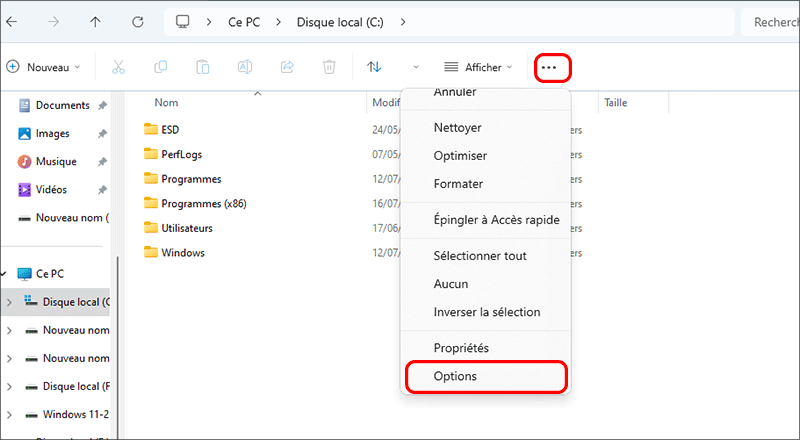Click the navigation pane scrollbar
This screenshot has width=800, height=440.
click(x=117, y=347)
